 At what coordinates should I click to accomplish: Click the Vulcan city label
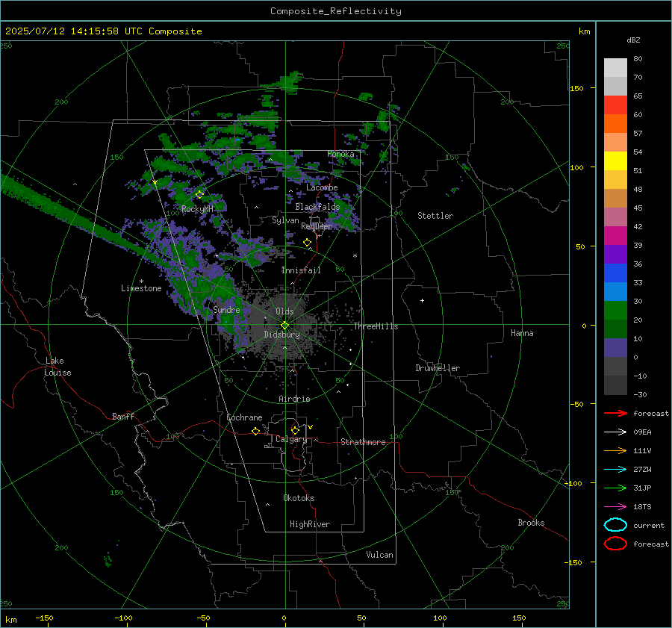[x=379, y=555]
